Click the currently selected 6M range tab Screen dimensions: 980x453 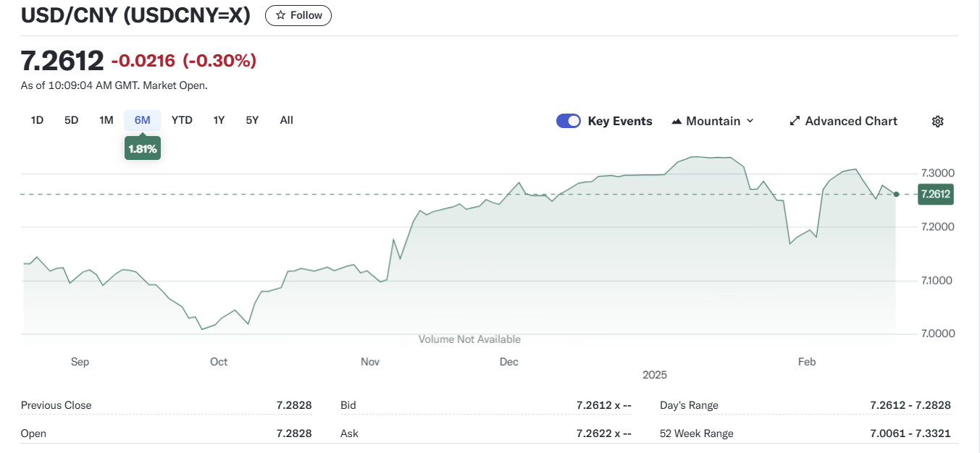pyautogui.click(x=143, y=120)
